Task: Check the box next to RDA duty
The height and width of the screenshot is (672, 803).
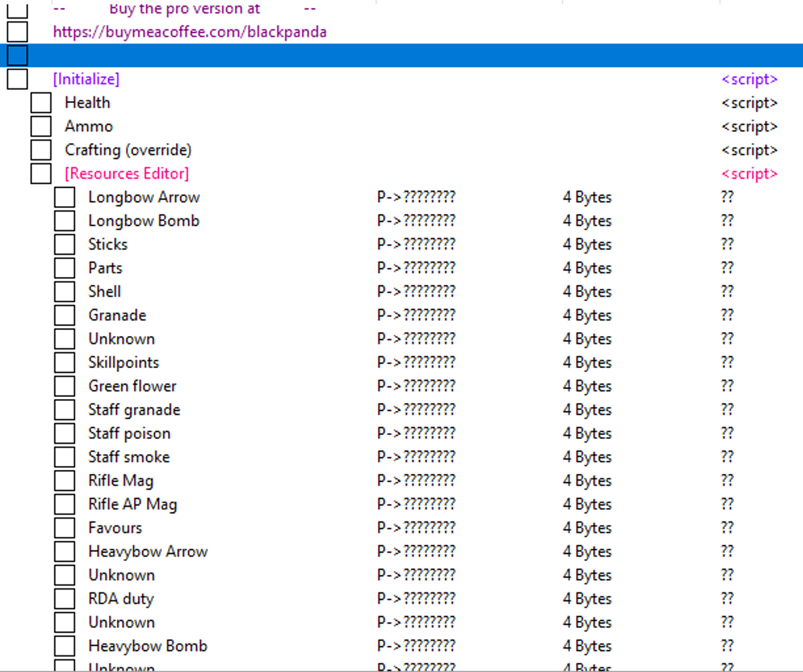Action: (x=64, y=599)
